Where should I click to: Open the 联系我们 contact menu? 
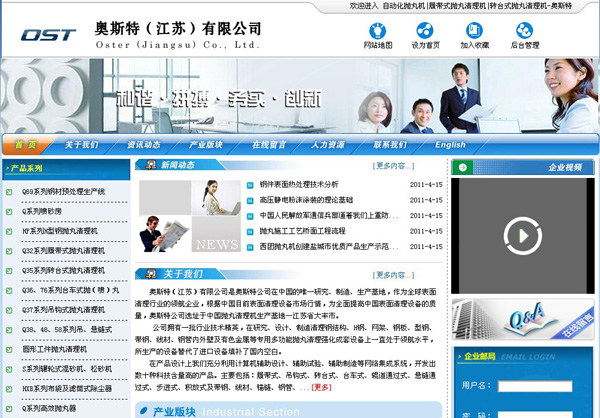389,144
